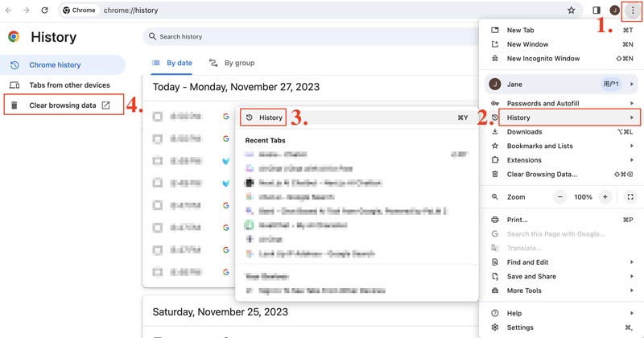Tick the second history entry checkbox
The width and height of the screenshot is (644, 338).
(158, 138)
